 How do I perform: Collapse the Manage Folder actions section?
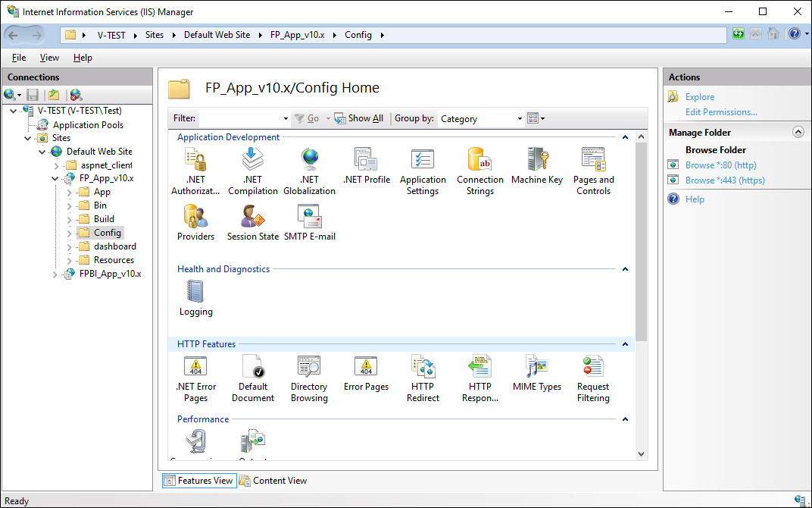tap(798, 132)
